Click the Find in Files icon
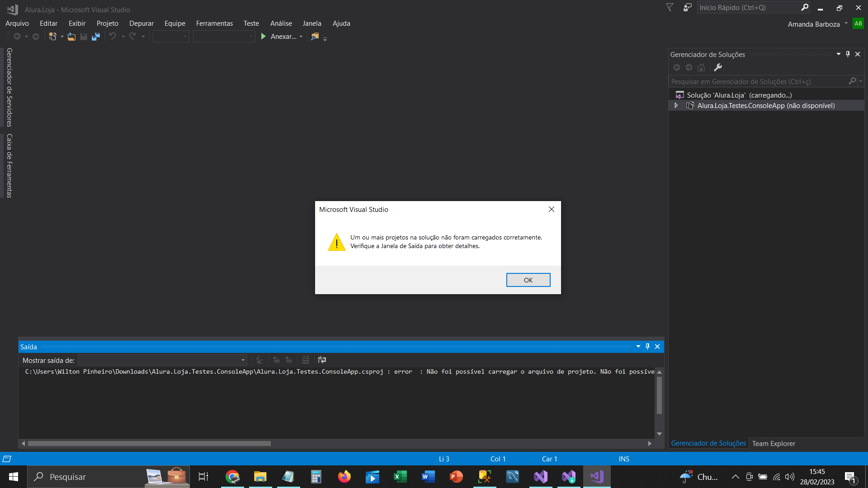Image resolution: width=868 pixels, height=488 pixels. pos(315,37)
